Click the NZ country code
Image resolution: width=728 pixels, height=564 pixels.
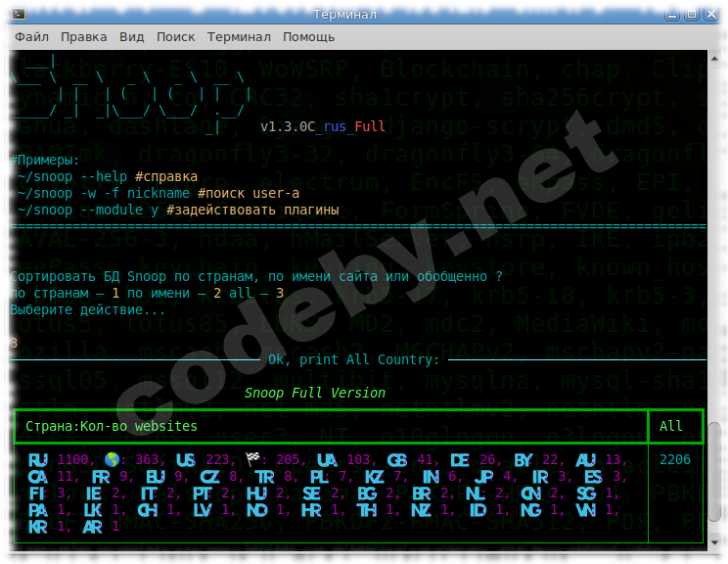click(421, 510)
